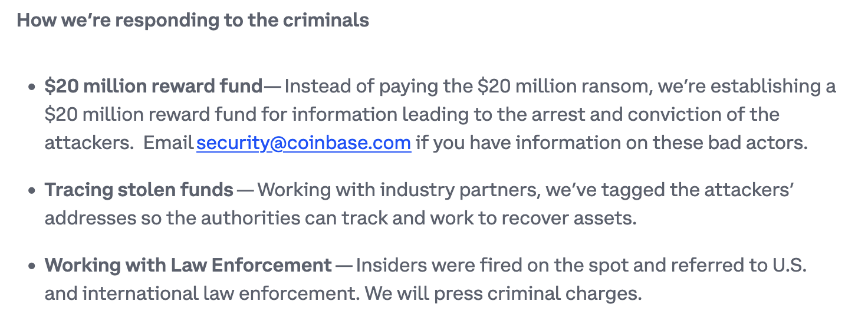Click the bold "Tracing stolen funds" label
Image resolution: width=868 pixels, height=324 pixels.
139,190
